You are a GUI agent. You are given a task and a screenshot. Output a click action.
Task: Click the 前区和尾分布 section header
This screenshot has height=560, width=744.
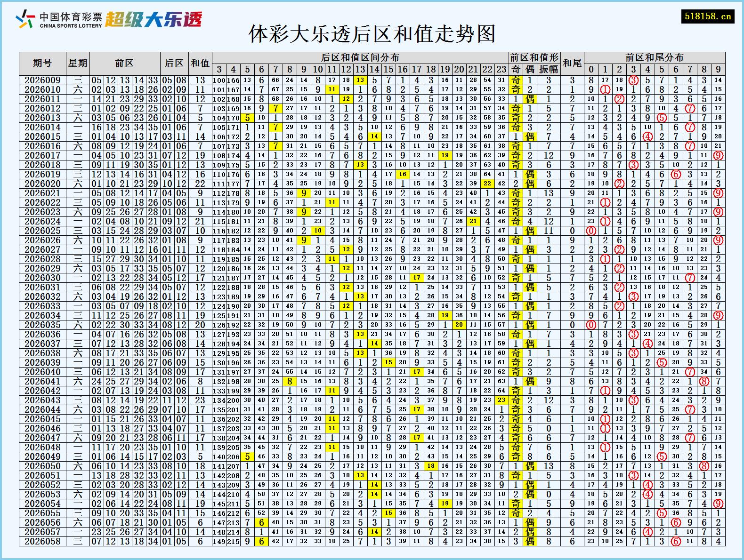pos(655,57)
